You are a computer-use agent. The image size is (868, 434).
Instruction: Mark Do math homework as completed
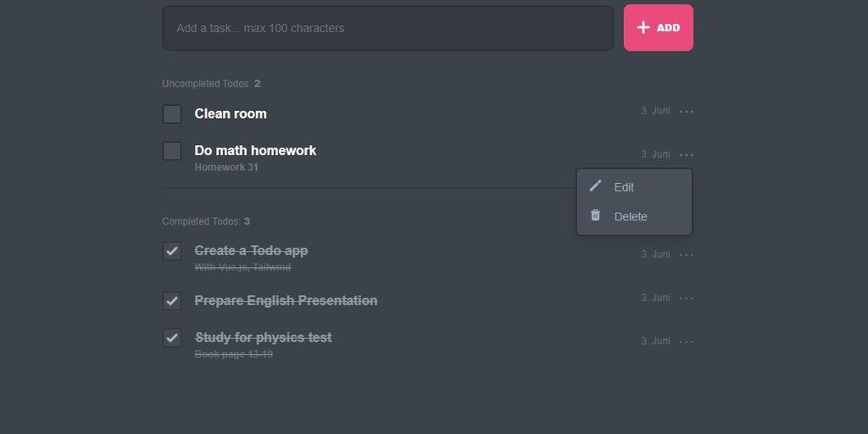click(172, 151)
